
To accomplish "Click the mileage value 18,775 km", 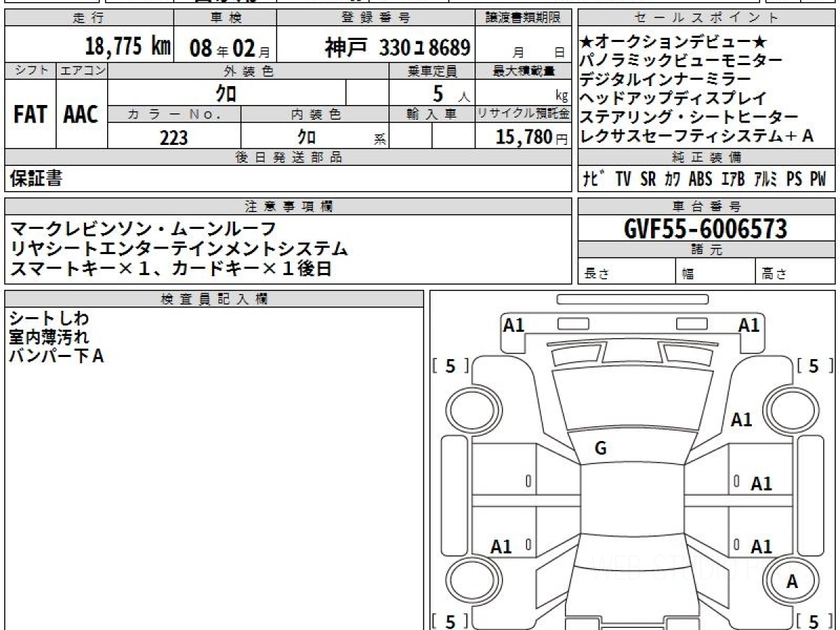I will (x=128, y=46).
